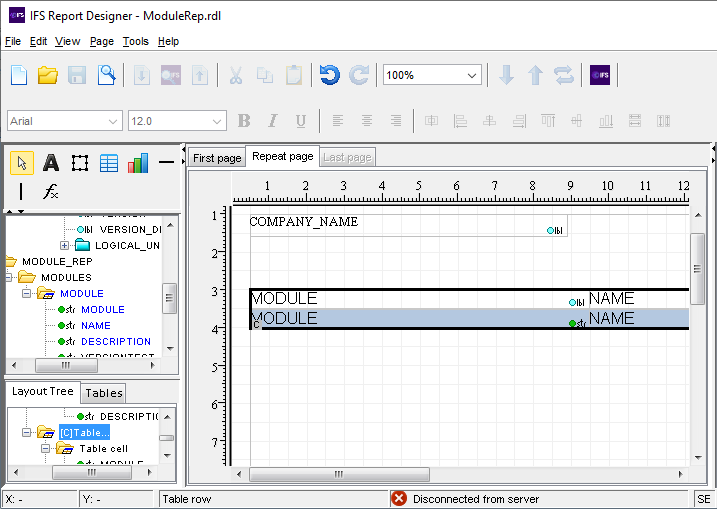
Task: Click the move up arrow icon
Action: [x=535, y=75]
